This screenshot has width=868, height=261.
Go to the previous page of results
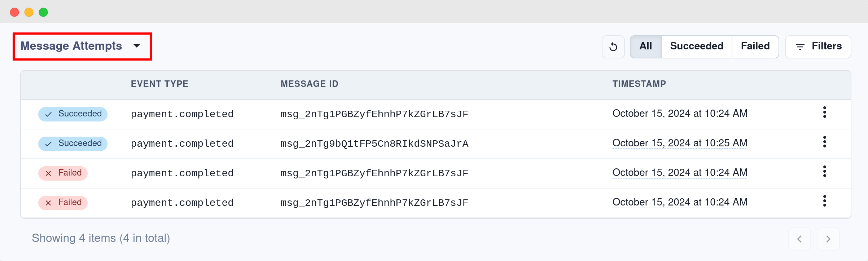click(x=800, y=239)
